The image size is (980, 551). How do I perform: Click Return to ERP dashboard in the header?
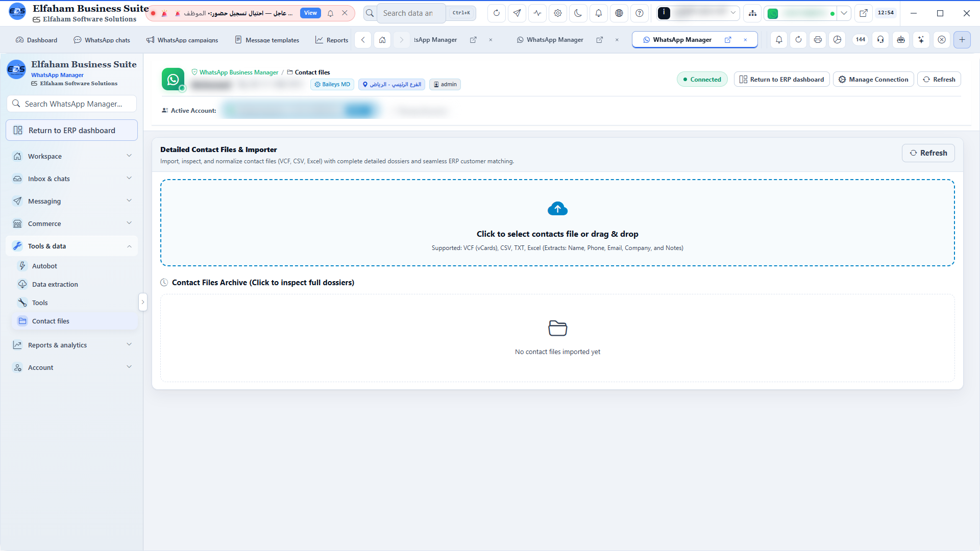781,79
